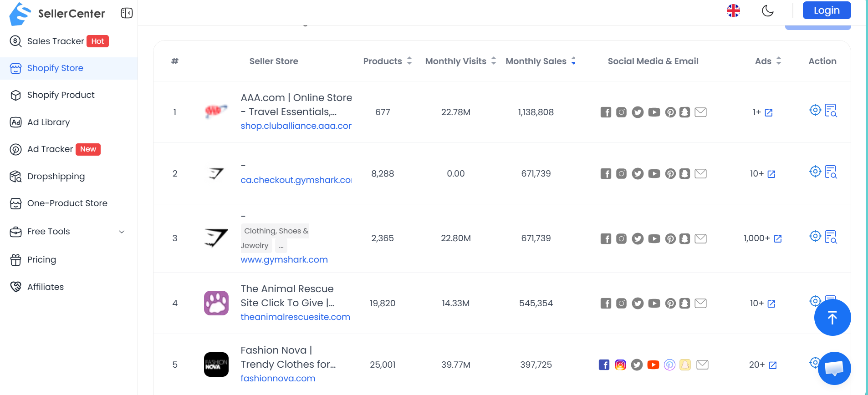Open Instagram icon for AAA.com row
The image size is (868, 395).
coord(621,112)
